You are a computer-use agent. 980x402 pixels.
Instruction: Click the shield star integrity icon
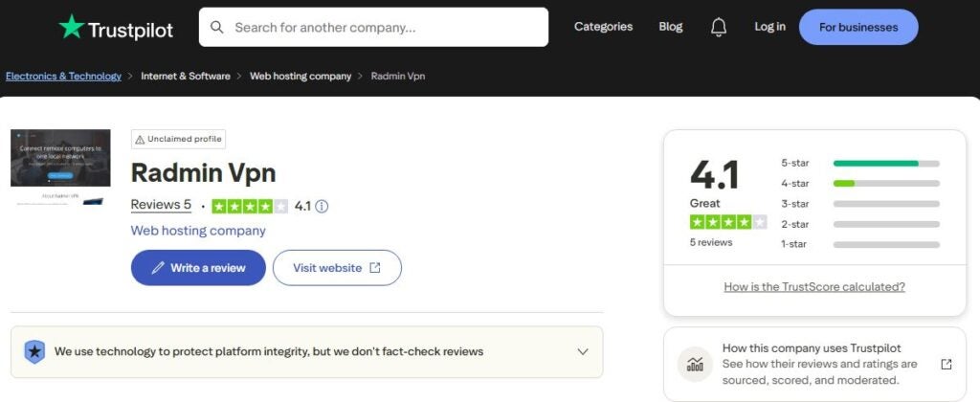(x=34, y=351)
